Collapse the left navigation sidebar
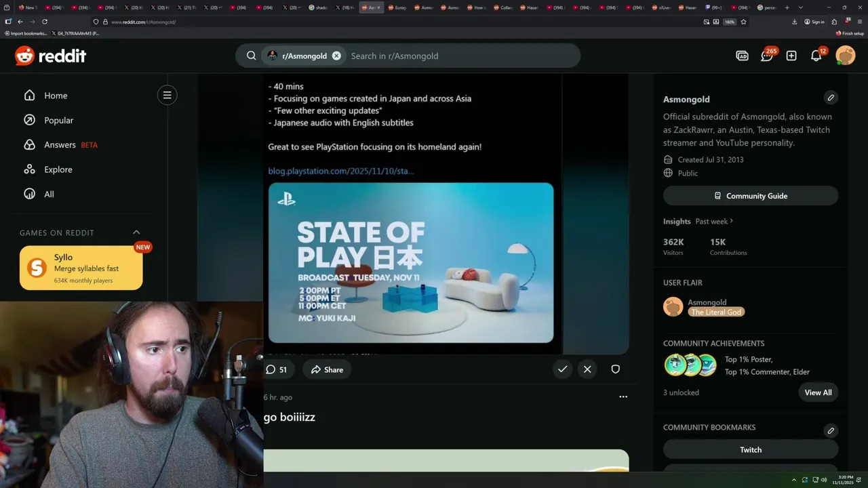The image size is (868, 488). click(x=167, y=95)
